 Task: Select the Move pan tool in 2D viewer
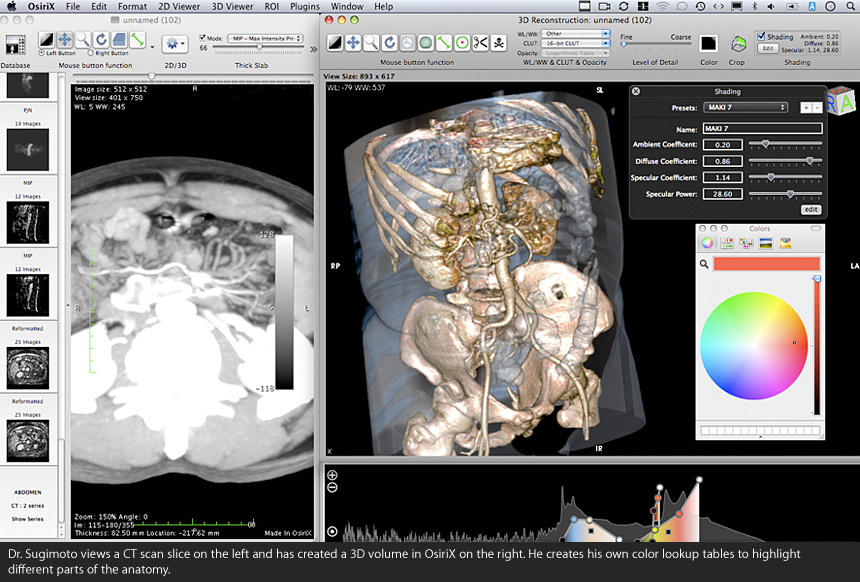tap(65, 40)
